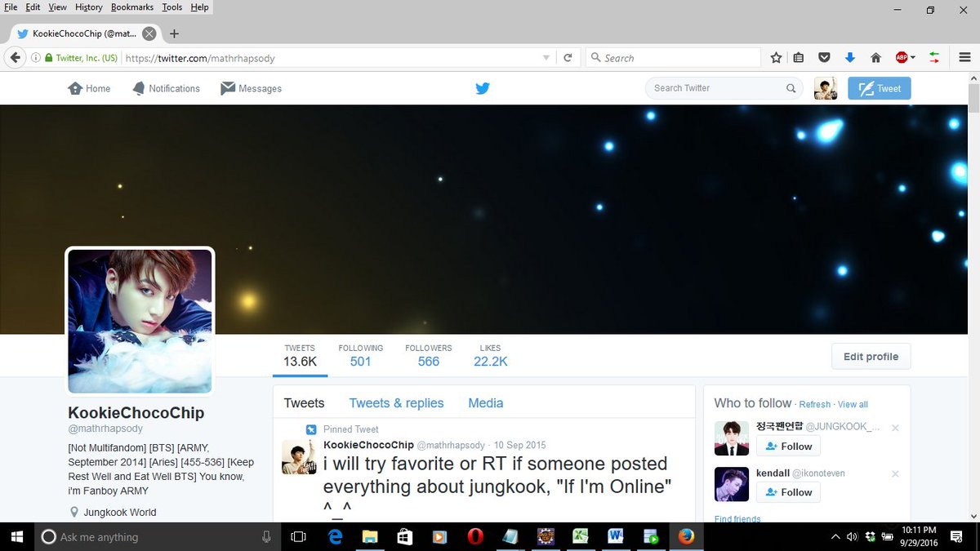Click the Adblock Plus ABP icon
980x551 pixels.
coord(902,58)
